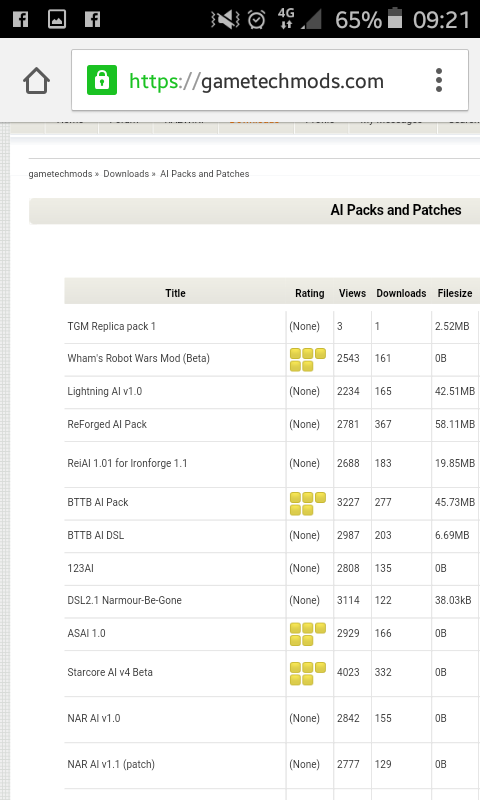Tap the browser home icon
This screenshot has width=480, height=800.
(x=36, y=81)
